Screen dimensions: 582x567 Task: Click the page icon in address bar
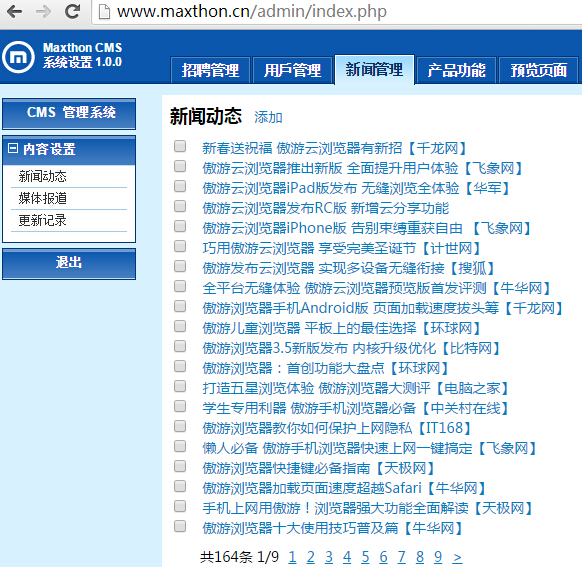[x=104, y=12]
